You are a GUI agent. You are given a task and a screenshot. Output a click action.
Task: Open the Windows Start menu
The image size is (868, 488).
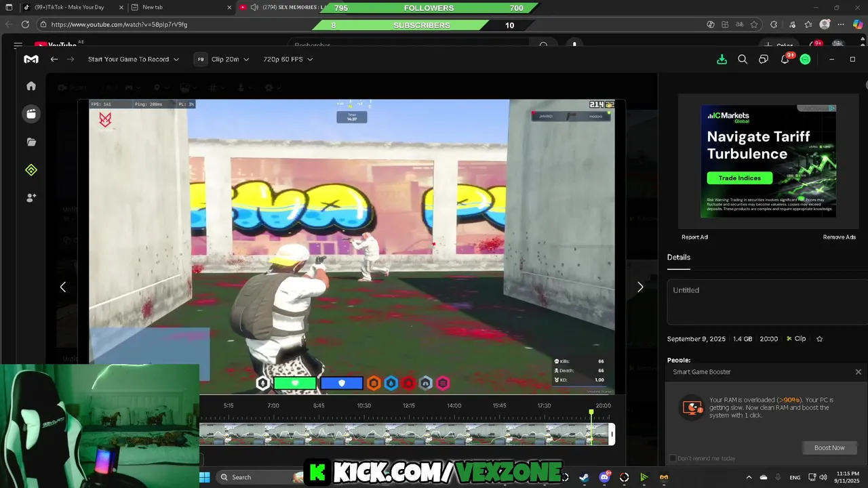click(204, 477)
